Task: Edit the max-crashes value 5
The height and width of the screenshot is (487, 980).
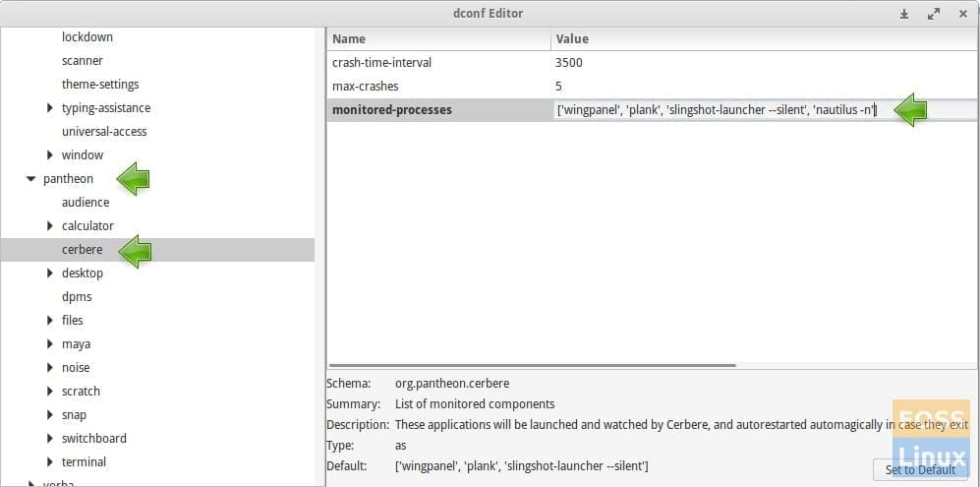Action: [x=558, y=86]
